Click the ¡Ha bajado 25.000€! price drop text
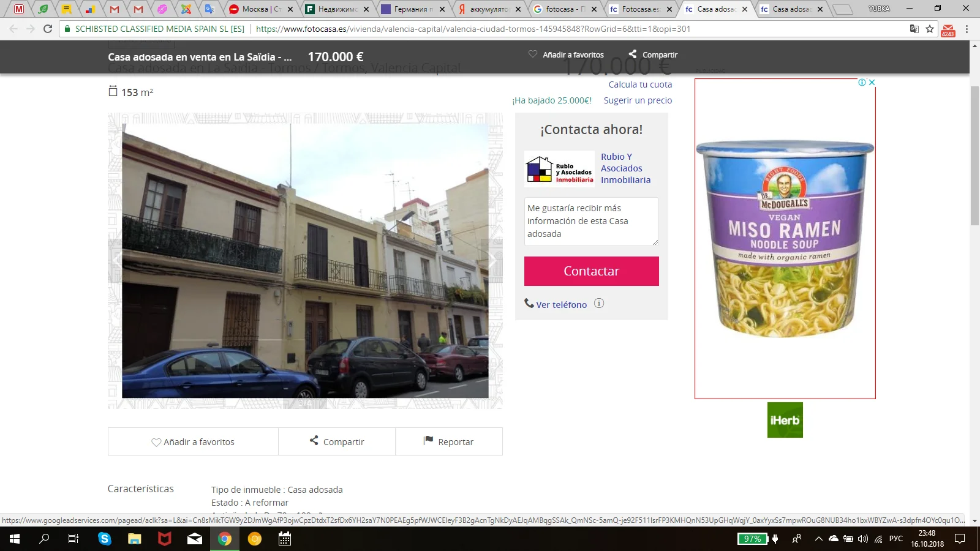 point(552,100)
